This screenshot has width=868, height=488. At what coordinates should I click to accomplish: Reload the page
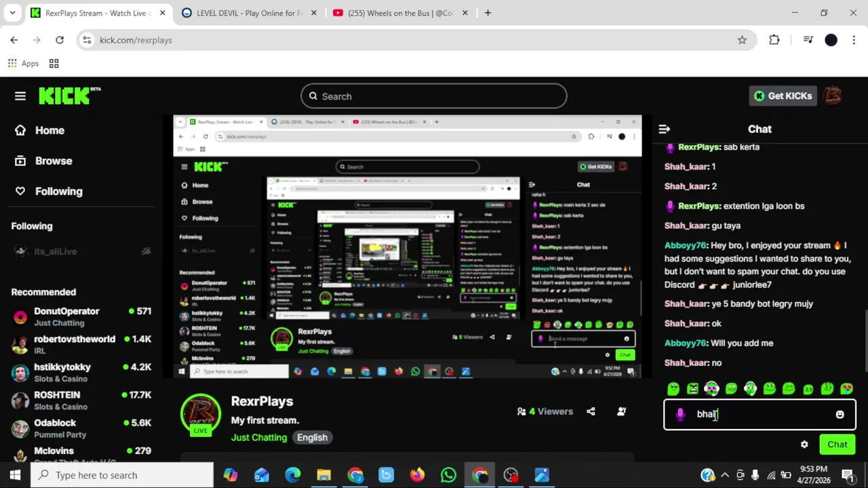[60, 40]
